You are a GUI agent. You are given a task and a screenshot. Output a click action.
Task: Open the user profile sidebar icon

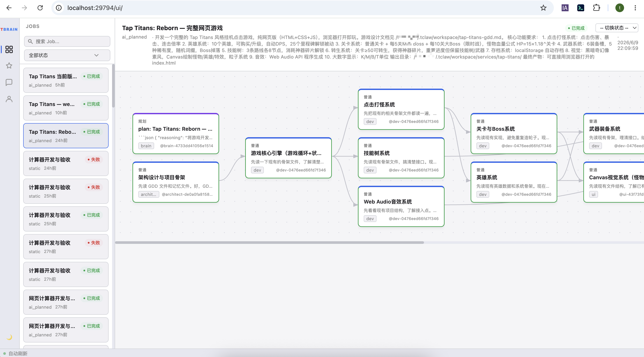pos(9,99)
